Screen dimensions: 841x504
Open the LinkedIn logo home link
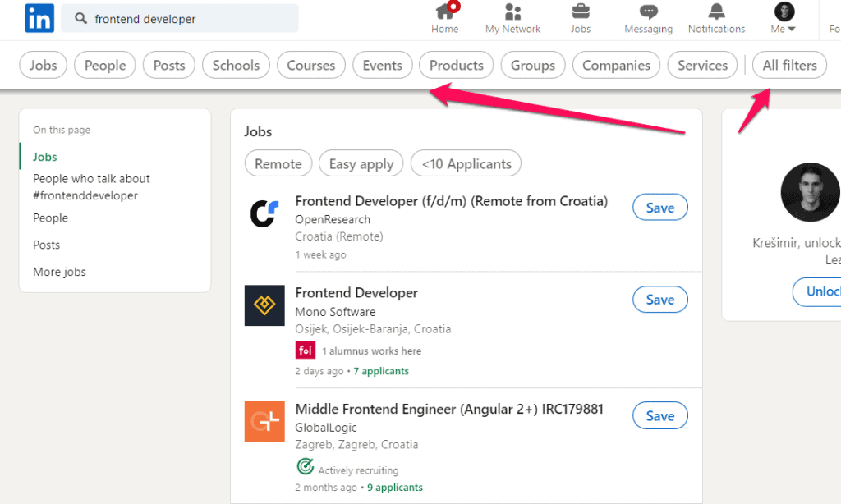(39, 18)
